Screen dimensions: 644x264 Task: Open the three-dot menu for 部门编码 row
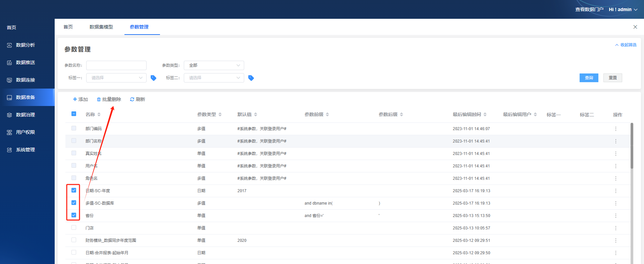click(615, 129)
